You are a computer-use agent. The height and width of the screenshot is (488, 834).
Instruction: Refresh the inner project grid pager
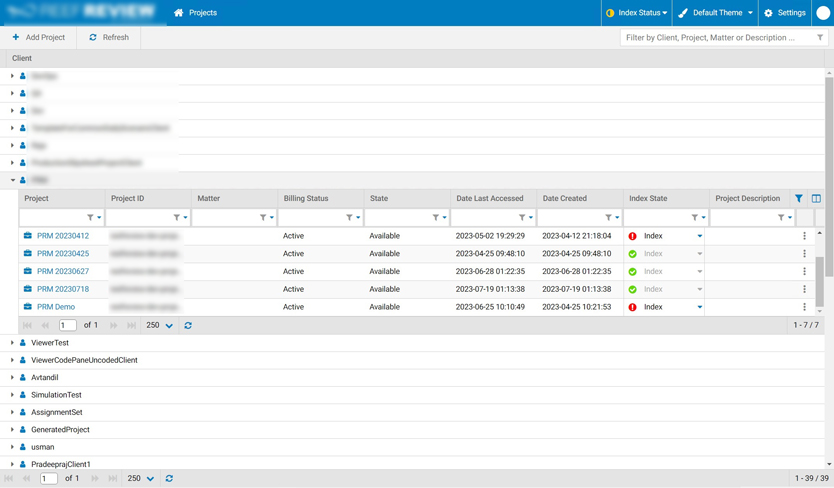point(188,326)
